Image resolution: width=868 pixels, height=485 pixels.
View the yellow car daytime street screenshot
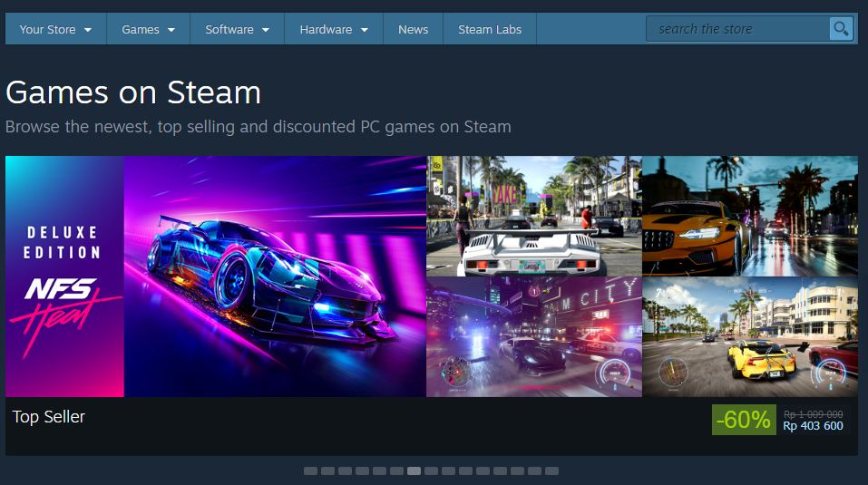[x=750, y=337]
